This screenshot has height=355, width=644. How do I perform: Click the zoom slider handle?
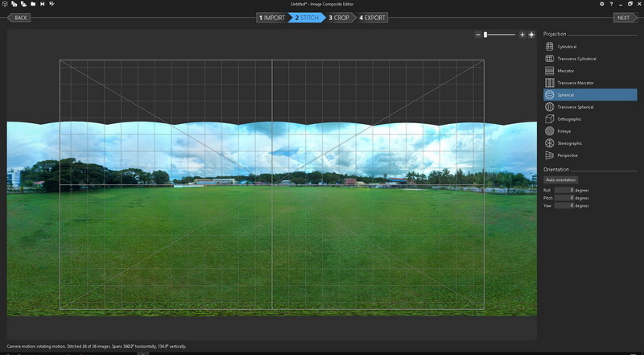(x=485, y=35)
